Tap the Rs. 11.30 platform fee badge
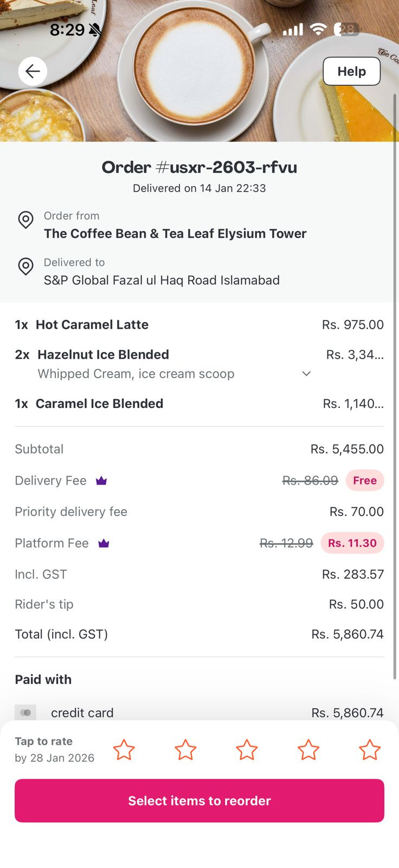 [352, 543]
